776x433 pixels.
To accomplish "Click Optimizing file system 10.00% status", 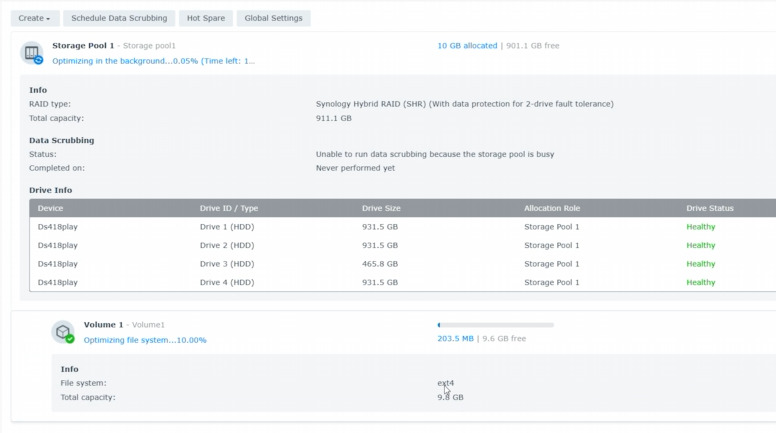I will coord(145,340).
